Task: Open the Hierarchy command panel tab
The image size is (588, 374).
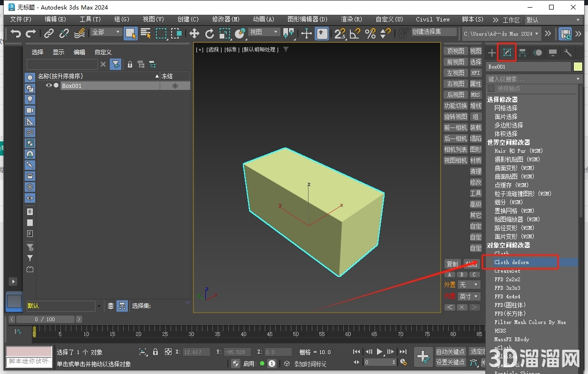Action: (522, 53)
